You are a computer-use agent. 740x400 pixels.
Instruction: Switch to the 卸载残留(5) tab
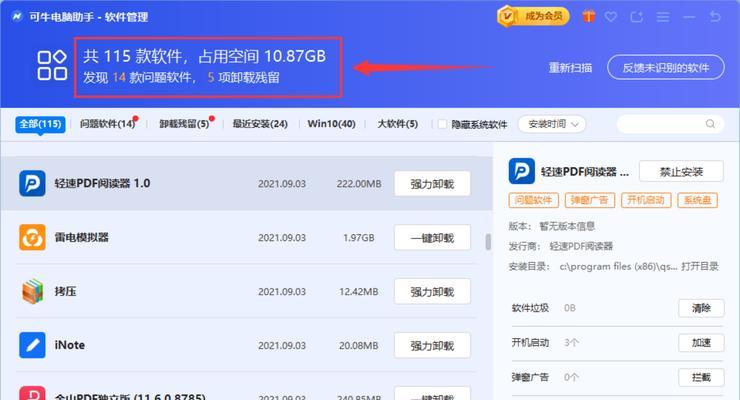(x=185, y=124)
